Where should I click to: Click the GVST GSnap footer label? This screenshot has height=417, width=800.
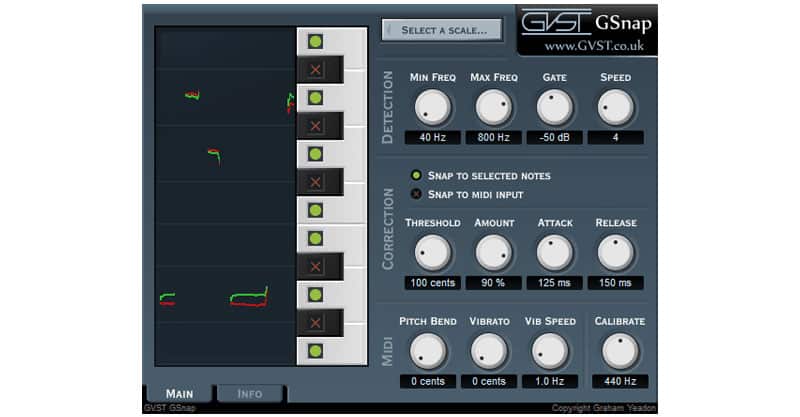(170, 408)
